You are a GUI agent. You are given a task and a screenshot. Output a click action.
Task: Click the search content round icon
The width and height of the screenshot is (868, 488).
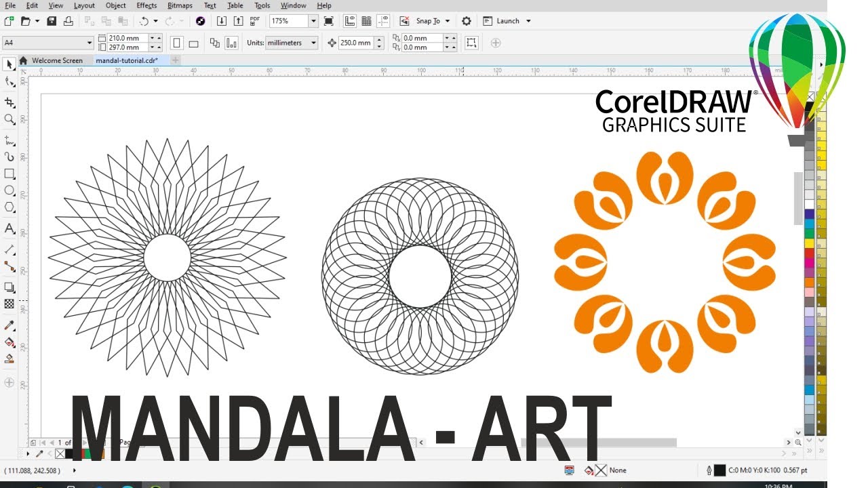(200, 21)
